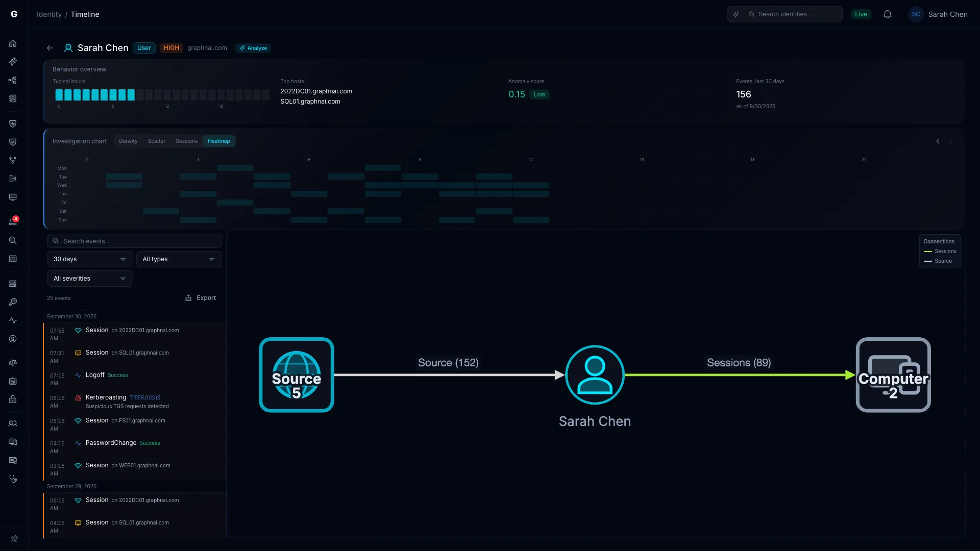Open the 30 days range dropdown
This screenshot has width=980, height=551.
90,259
